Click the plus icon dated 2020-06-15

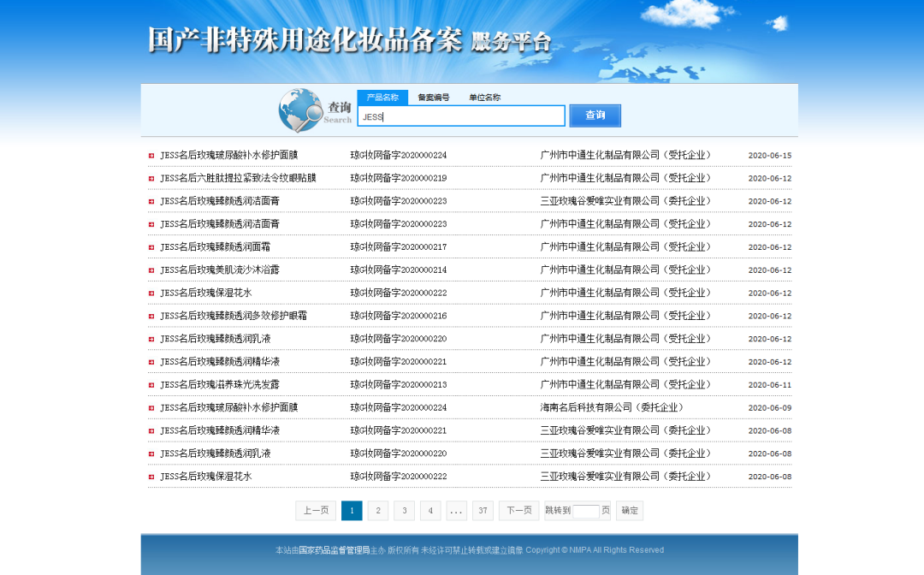point(151,156)
